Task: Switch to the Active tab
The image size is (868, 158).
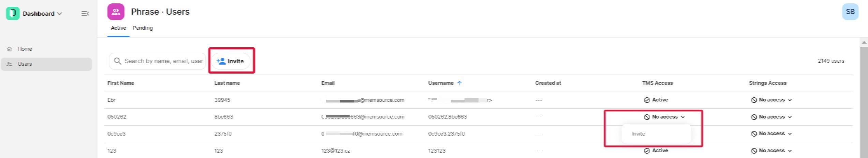Action: (118, 28)
